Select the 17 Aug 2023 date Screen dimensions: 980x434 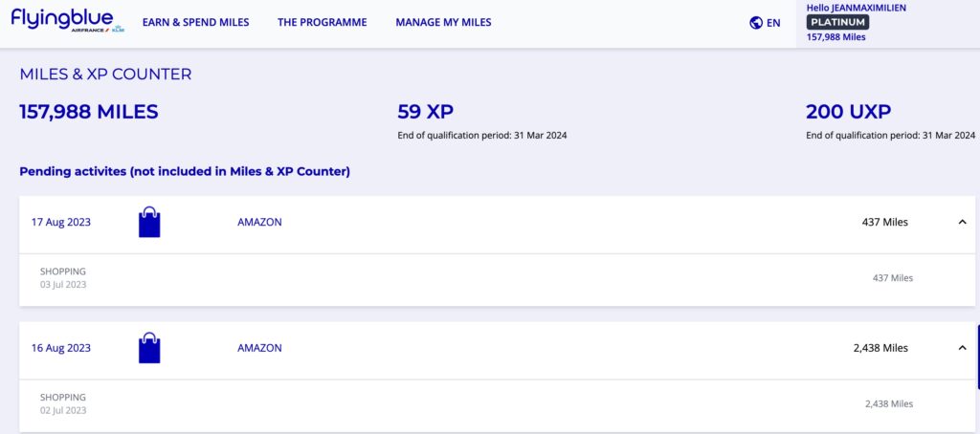click(x=61, y=222)
